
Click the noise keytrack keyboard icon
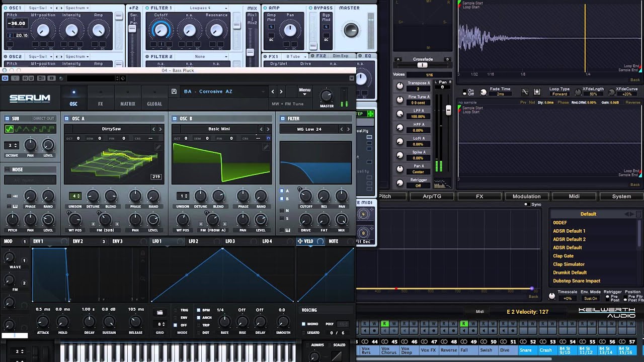[x=16, y=206]
